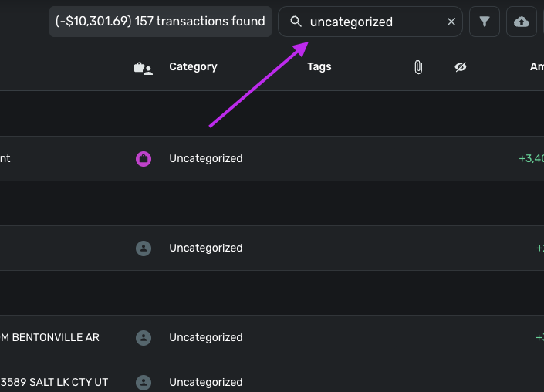This screenshot has height=392, width=544.
Task: Click the search magnifier icon
Action: point(296,22)
